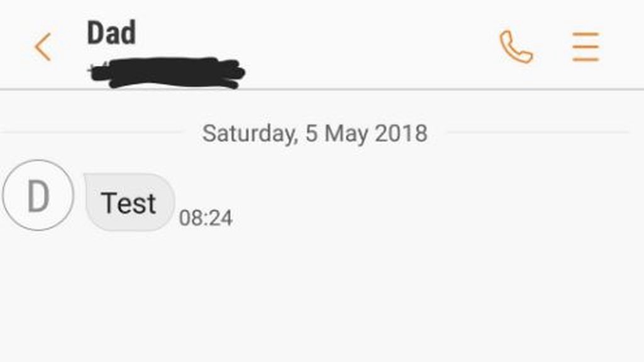This screenshot has width=644, height=362.
Task: Open the D contact avatar
Action: click(x=38, y=195)
